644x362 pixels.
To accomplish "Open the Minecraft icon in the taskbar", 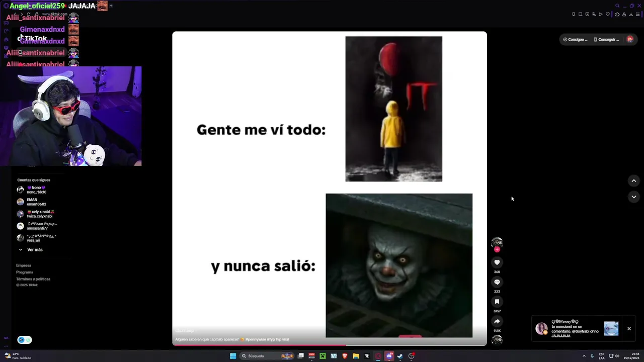I will pos(323,356).
